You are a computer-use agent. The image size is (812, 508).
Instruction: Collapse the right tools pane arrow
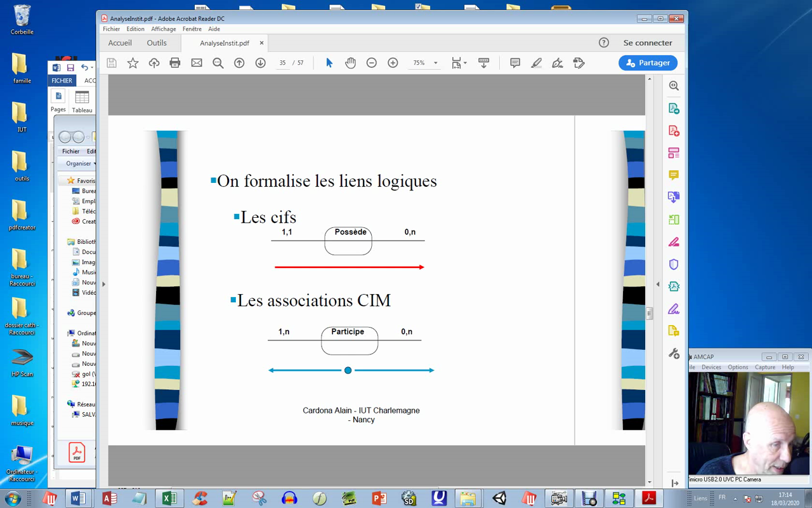tap(658, 284)
